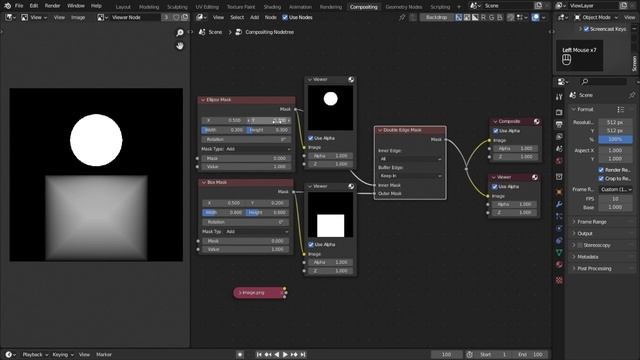The image size is (640, 360).
Task: Show Color and Alpha backdrop channel
Action: tap(459, 18)
